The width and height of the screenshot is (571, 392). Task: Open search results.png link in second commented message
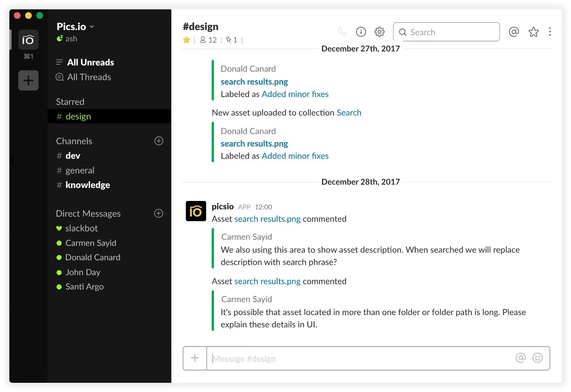(x=268, y=281)
